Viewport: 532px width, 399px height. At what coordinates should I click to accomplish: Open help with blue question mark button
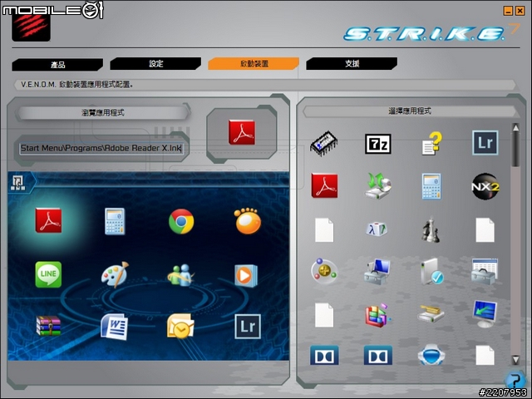point(515,380)
